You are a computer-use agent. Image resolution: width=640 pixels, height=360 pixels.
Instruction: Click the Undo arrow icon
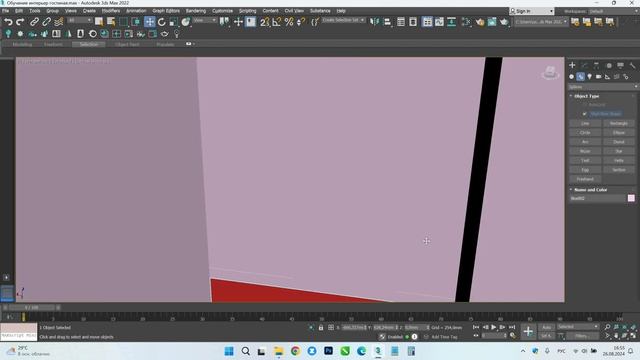(x=8, y=22)
